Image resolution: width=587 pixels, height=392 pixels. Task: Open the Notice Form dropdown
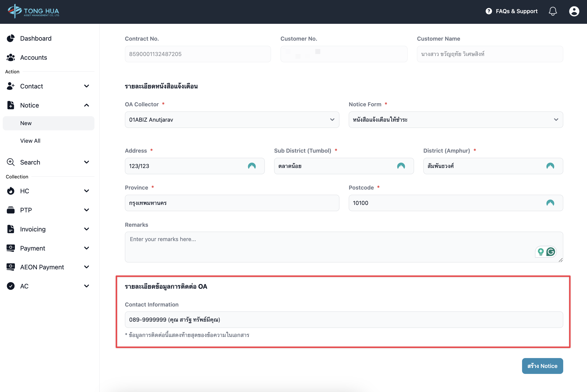coord(455,120)
